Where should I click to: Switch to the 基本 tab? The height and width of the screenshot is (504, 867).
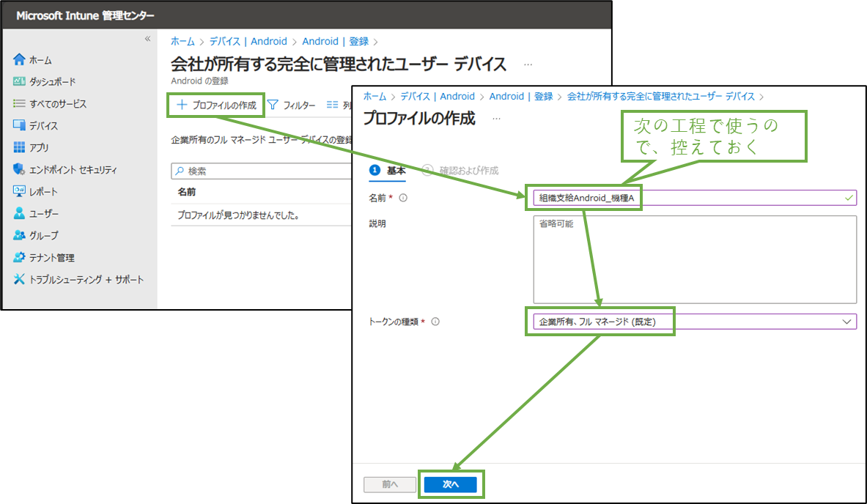(388, 170)
